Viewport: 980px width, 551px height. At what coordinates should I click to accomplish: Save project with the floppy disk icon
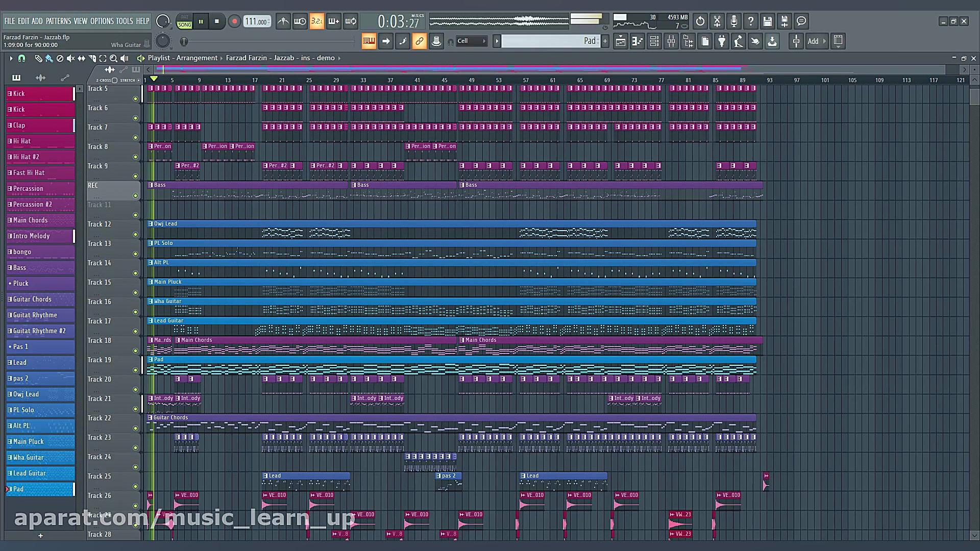768,21
